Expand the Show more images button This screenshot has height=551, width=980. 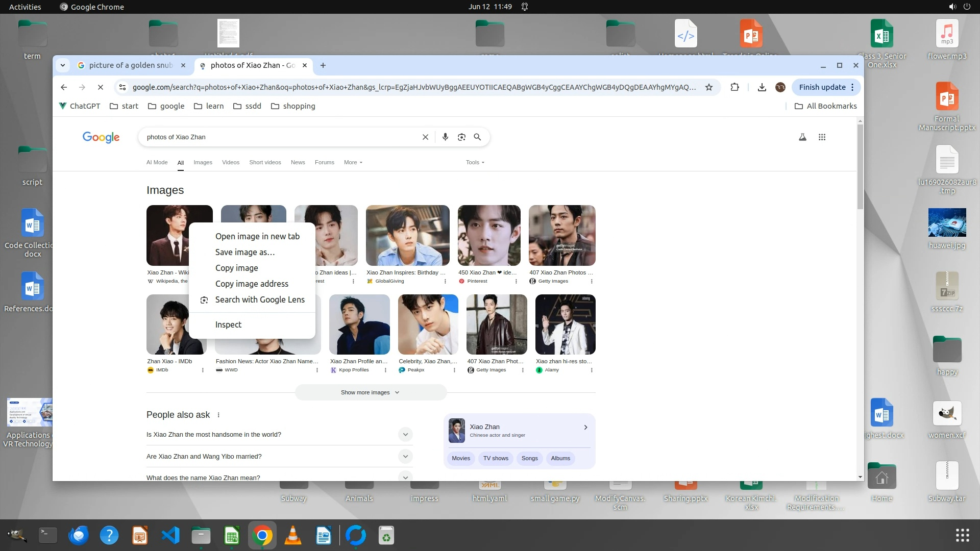371,392
